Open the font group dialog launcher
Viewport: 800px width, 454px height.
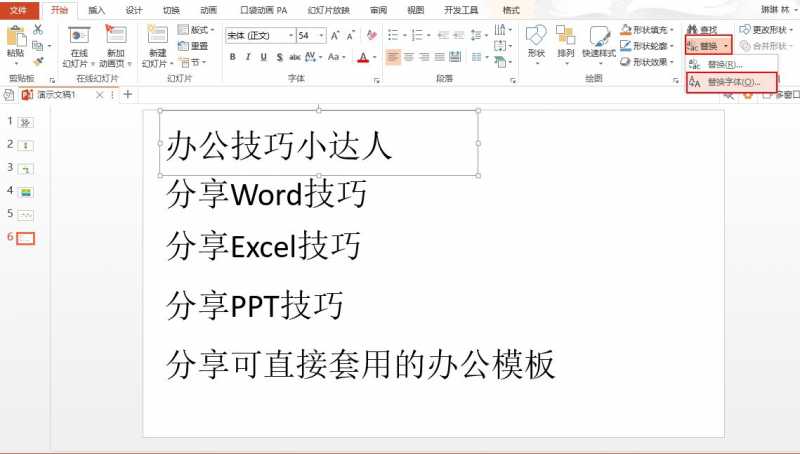pos(377,80)
